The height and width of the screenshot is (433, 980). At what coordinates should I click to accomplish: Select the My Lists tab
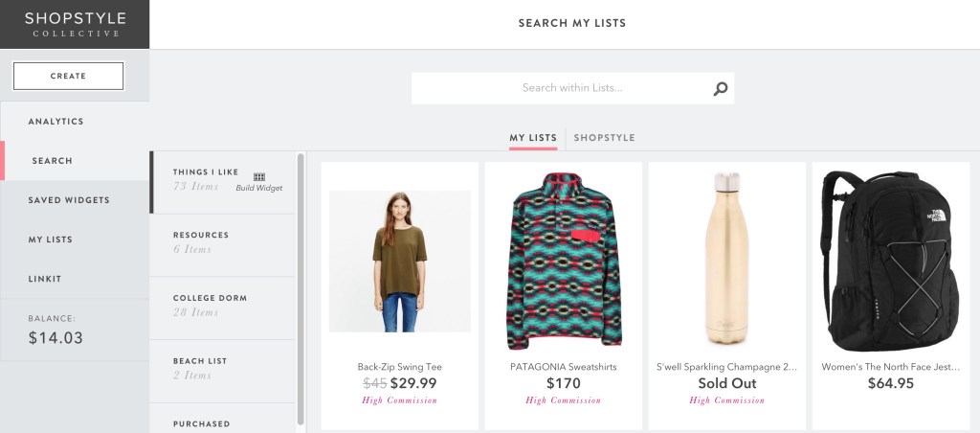[x=533, y=138]
